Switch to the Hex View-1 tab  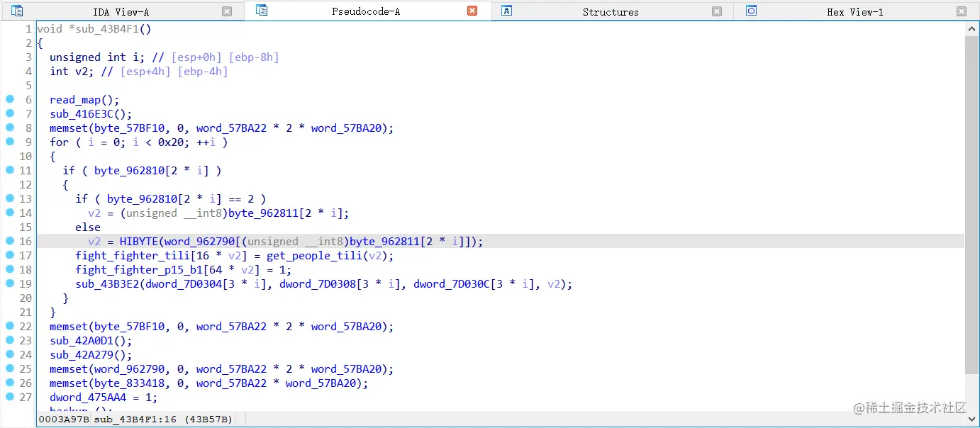click(854, 11)
